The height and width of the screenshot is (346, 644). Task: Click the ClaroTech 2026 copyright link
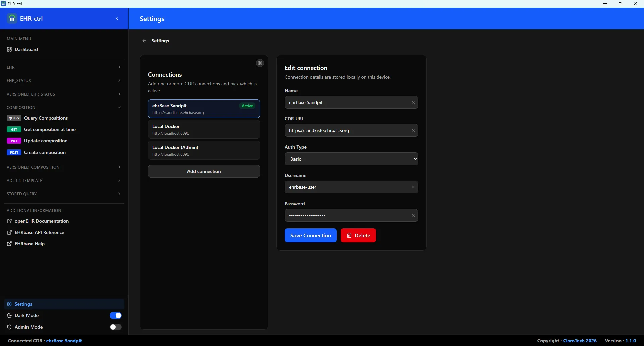[x=580, y=341]
